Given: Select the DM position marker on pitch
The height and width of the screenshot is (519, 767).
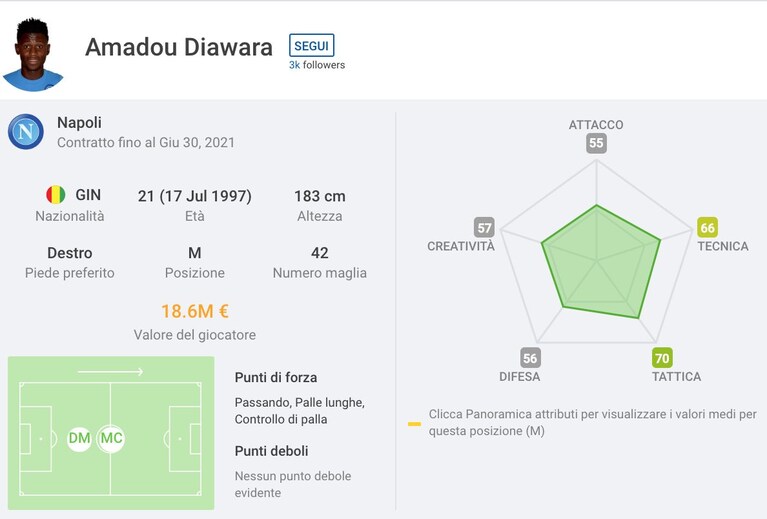Looking at the screenshot, I should coord(79,438).
